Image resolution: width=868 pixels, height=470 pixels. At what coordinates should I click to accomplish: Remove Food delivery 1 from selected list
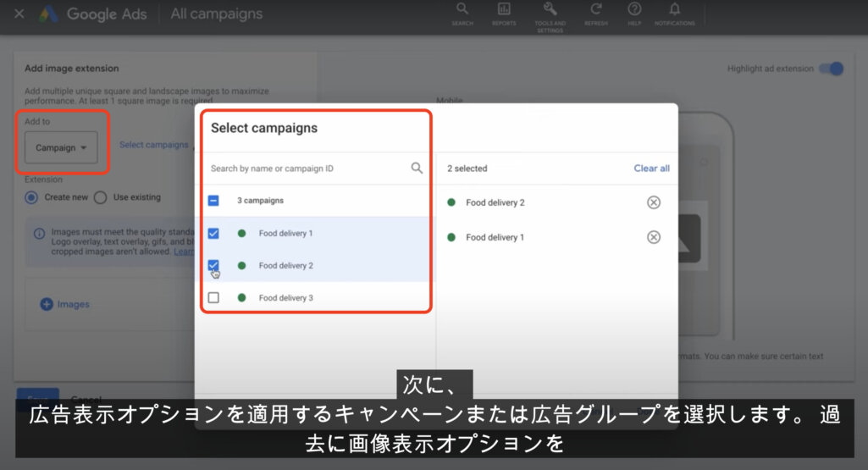(653, 237)
